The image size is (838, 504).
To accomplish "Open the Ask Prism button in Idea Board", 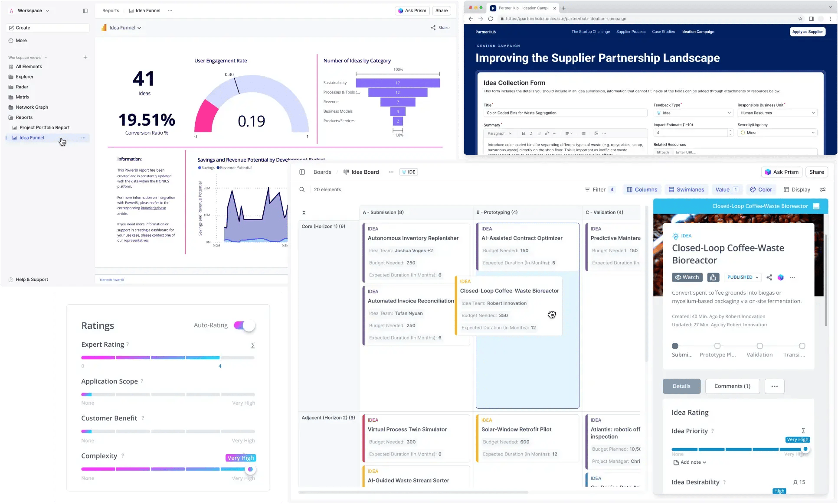I will pos(782,172).
